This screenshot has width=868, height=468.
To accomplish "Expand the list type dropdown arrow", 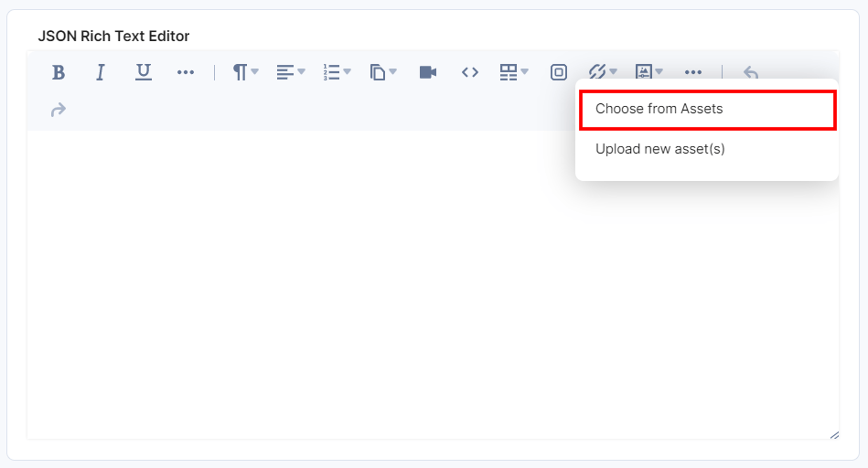I will pyautogui.click(x=347, y=71).
